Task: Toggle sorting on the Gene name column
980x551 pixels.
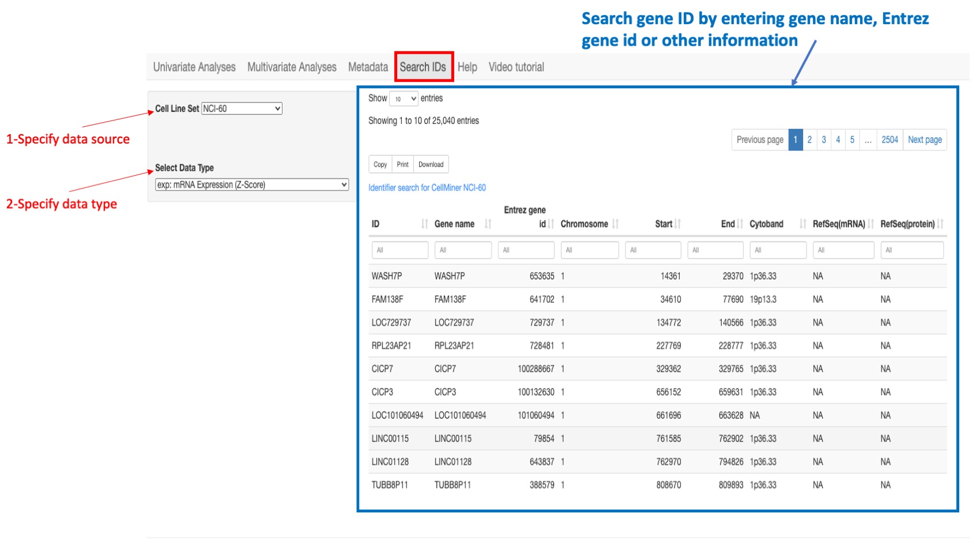Action: click(x=488, y=224)
